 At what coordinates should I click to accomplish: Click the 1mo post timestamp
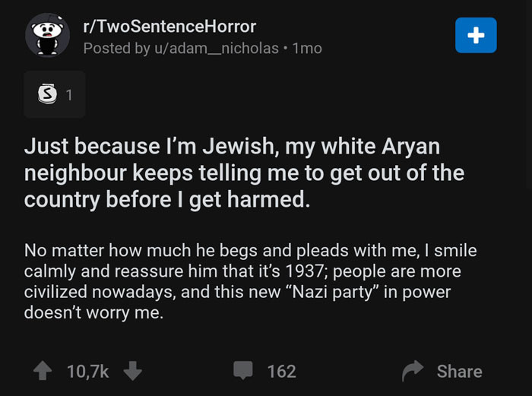[307, 48]
